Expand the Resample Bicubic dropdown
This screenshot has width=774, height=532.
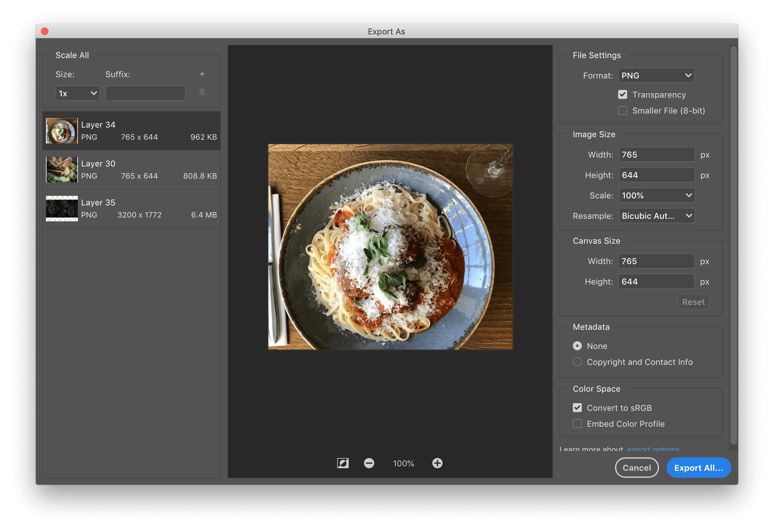(x=656, y=216)
